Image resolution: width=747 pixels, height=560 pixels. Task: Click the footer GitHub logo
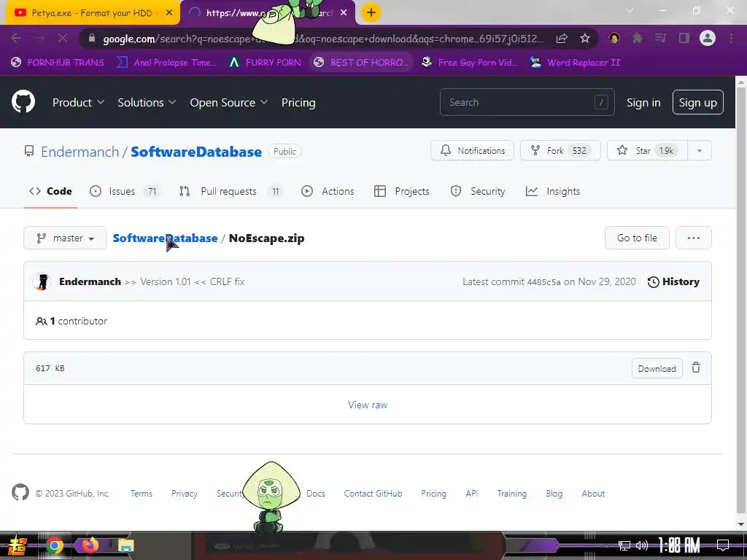tap(20, 492)
